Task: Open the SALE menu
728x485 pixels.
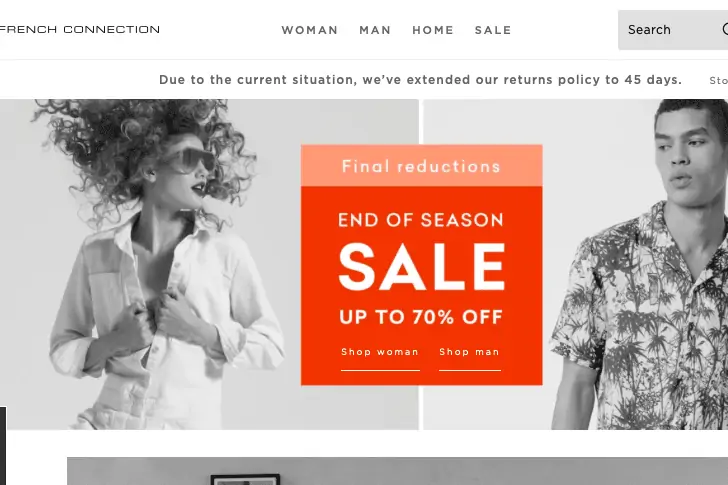Action: (493, 30)
